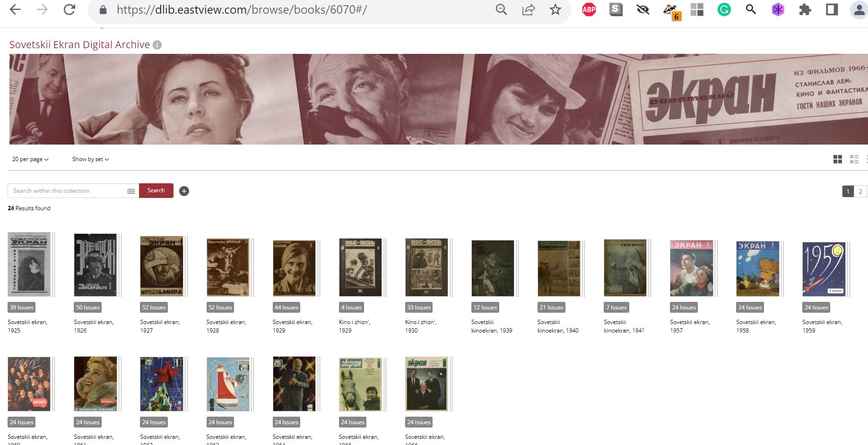Open Sovetskii ekran 1929 cover thumbnail
This screenshot has width=868, height=445.
(294, 268)
